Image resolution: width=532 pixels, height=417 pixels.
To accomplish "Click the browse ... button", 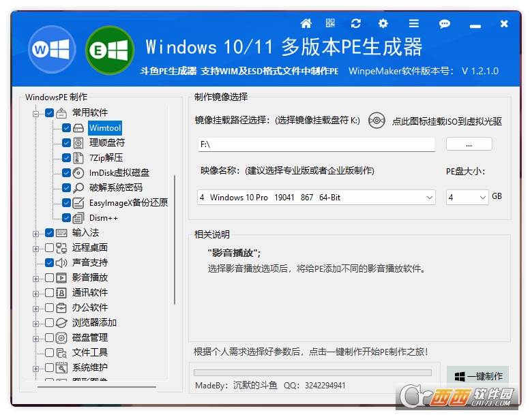I will pyautogui.click(x=469, y=144).
